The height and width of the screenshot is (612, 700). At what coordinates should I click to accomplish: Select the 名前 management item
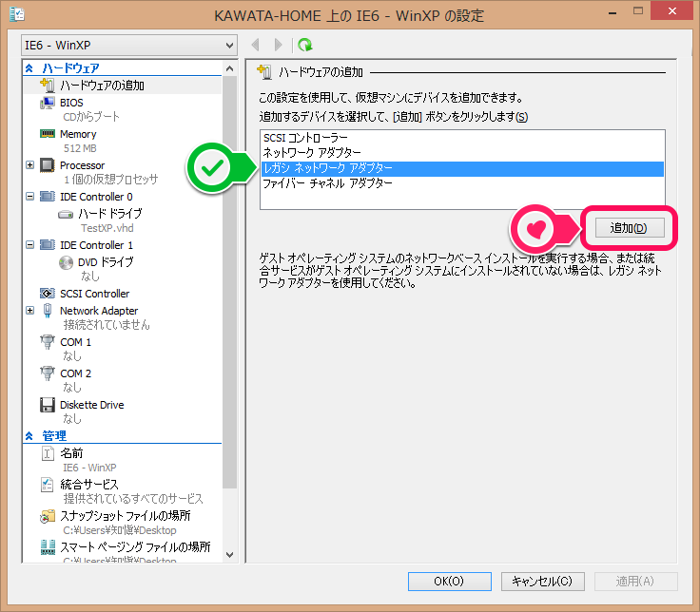pyautogui.click(x=71, y=453)
